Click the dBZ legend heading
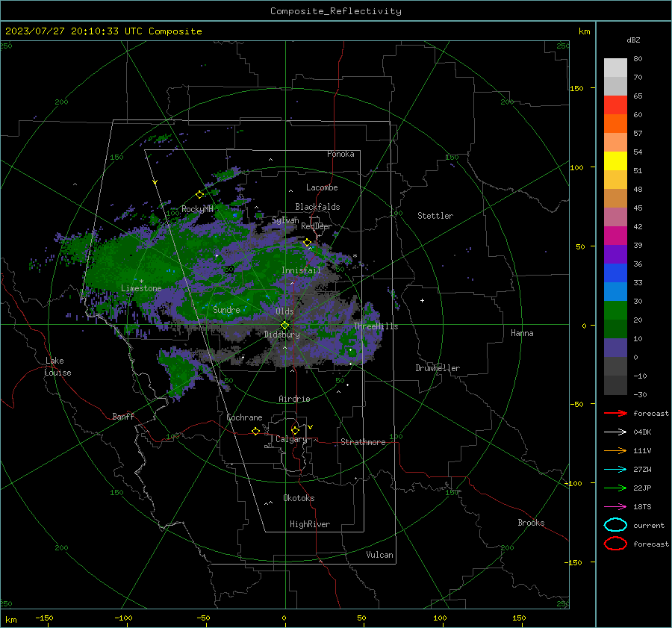 633,40
